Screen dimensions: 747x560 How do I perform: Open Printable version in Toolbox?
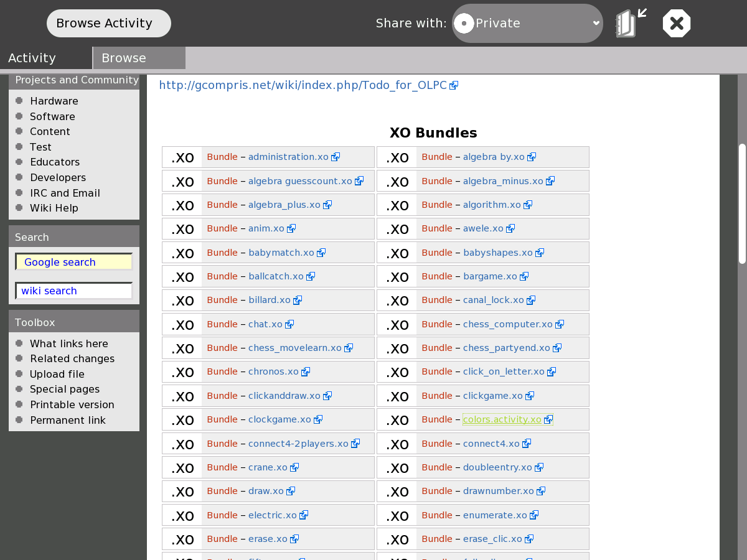pos(72,404)
